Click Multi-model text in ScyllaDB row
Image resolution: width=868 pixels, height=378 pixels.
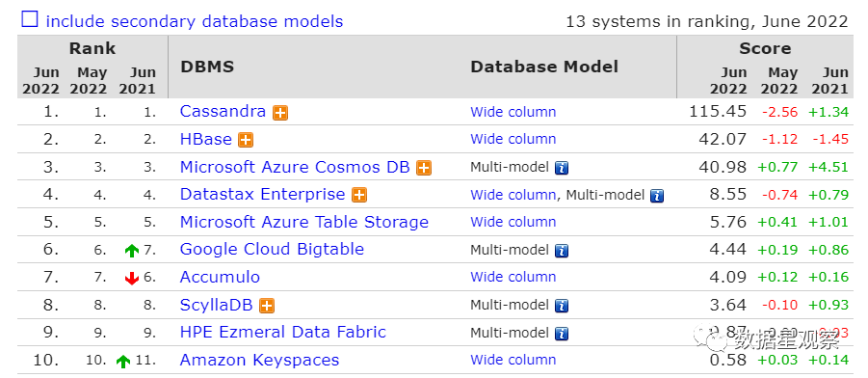point(510,305)
